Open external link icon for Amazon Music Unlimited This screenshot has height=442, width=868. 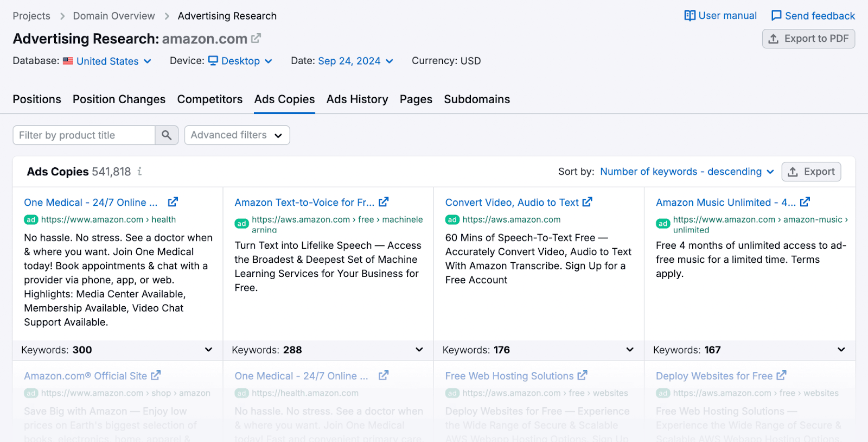[x=805, y=202]
